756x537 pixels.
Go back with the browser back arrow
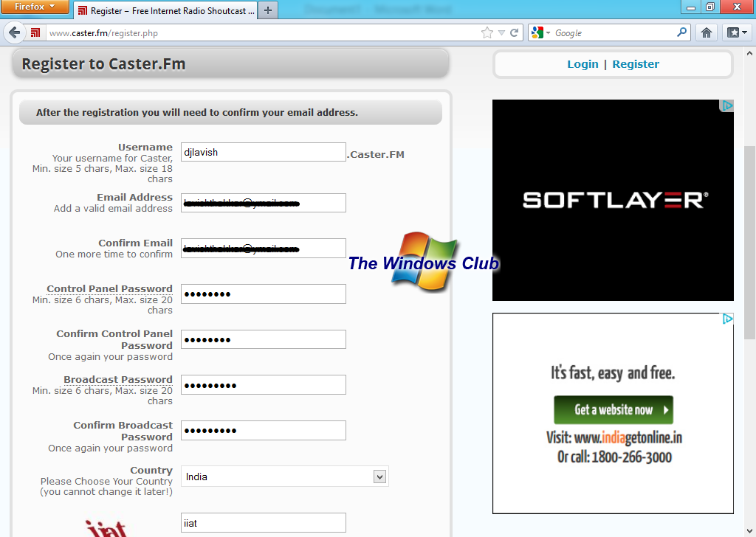pos(15,32)
